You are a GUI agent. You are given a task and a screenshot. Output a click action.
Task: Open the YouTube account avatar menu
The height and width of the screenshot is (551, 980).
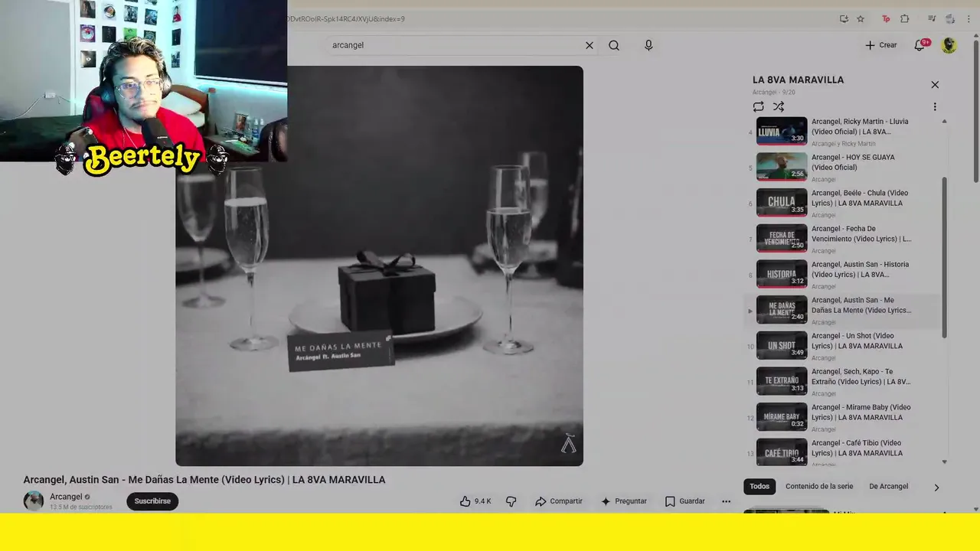coord(949,45)
